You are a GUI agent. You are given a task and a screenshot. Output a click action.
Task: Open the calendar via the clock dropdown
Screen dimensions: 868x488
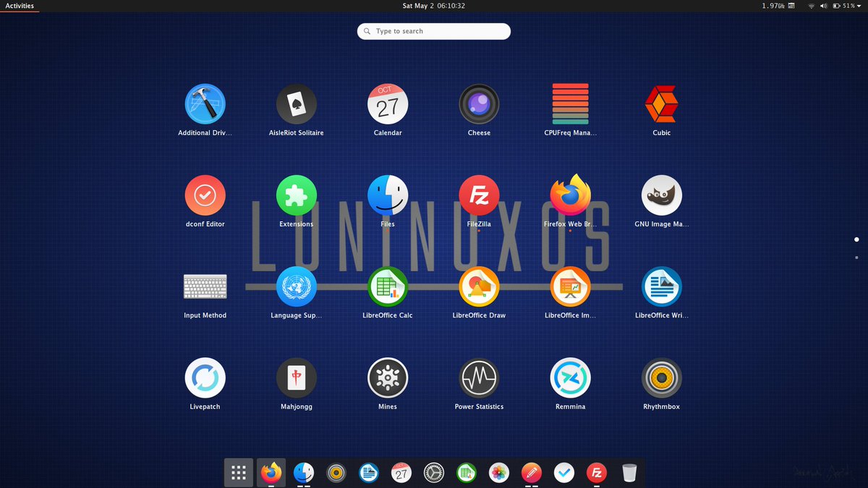[x=434, y=5]
